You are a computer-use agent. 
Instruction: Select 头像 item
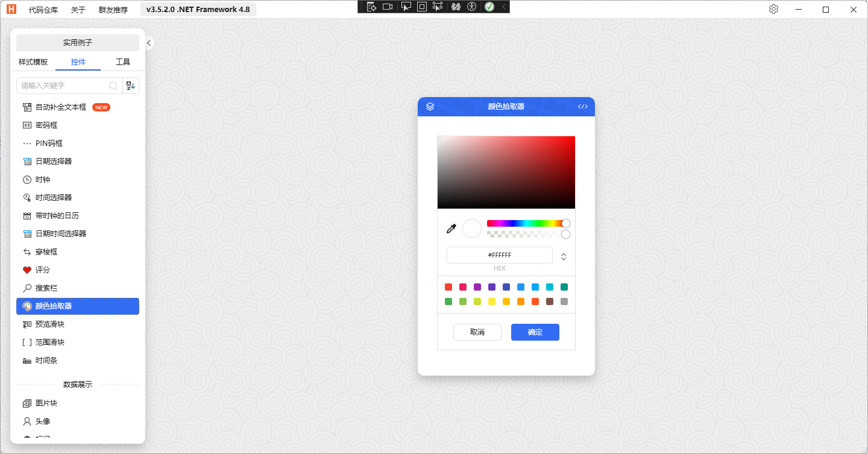(x=78, y=421)
